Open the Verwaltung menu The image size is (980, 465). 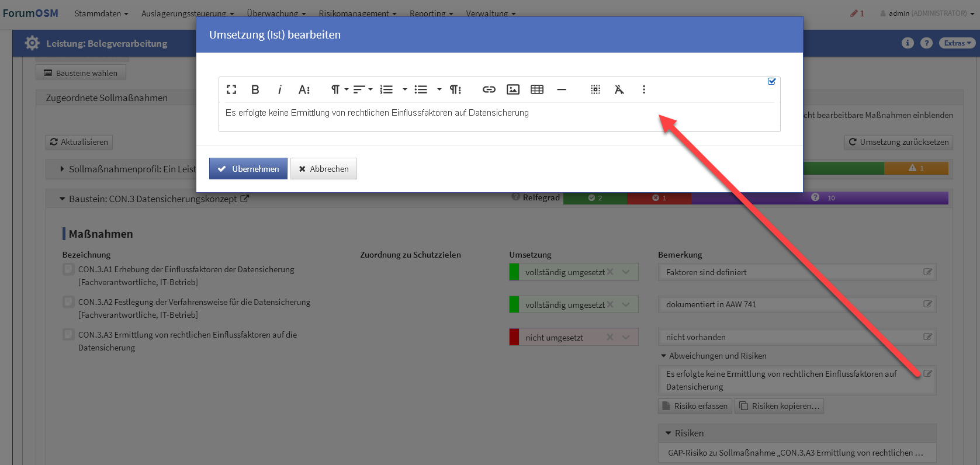pyautogui.click(x=490, y=13)
